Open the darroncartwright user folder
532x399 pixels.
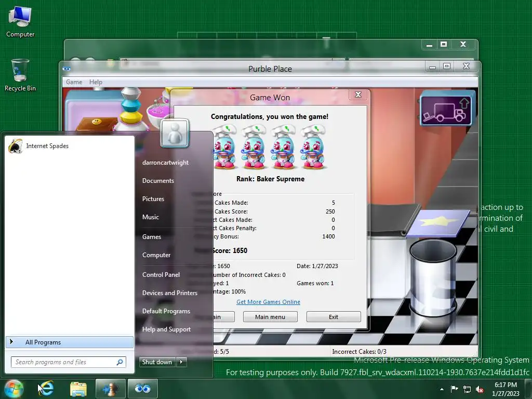166,163
